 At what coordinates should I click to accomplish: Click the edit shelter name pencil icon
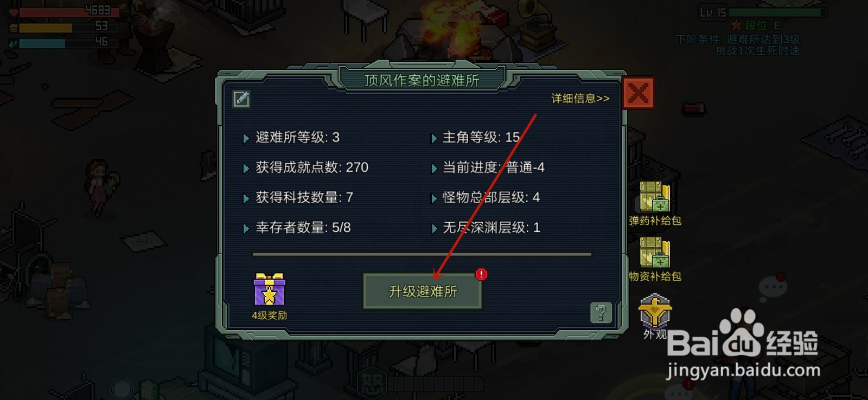241,99
